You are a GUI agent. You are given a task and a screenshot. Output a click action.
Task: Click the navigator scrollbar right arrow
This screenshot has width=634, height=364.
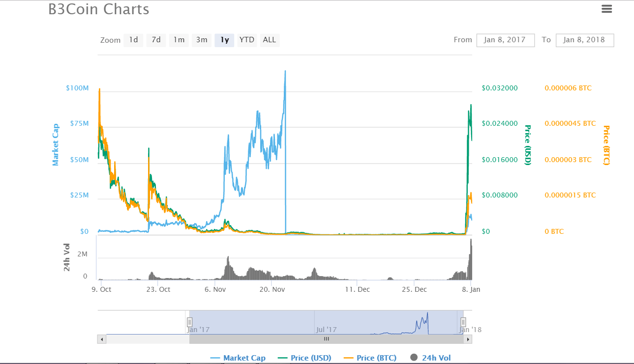coord(468,339)
